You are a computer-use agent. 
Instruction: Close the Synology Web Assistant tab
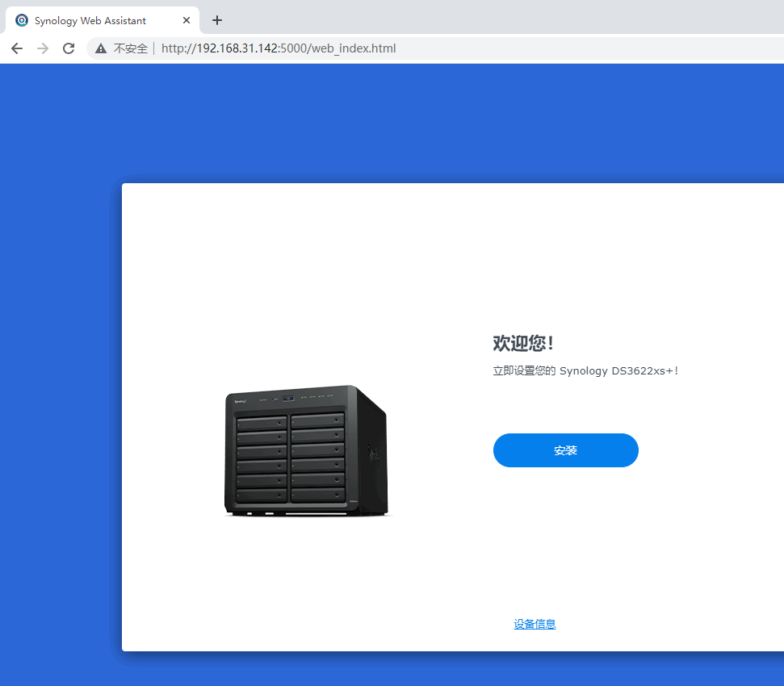tap(187, 20)
